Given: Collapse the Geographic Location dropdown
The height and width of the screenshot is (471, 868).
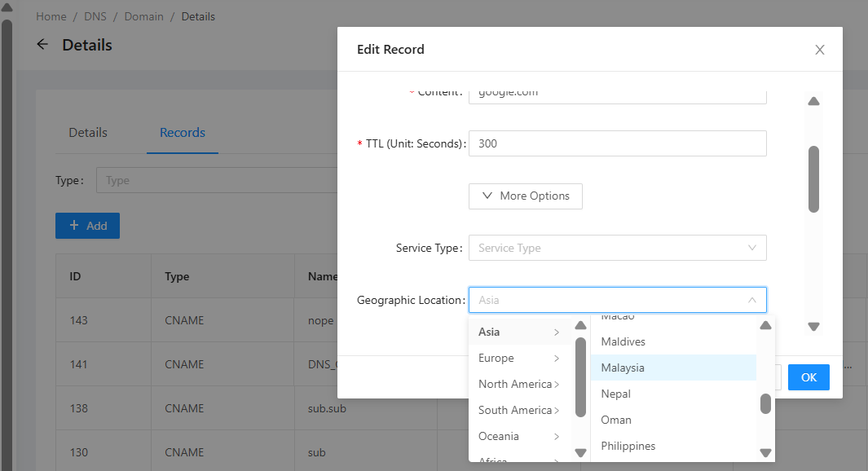Looking at the screenshot, I should point(751,300).
